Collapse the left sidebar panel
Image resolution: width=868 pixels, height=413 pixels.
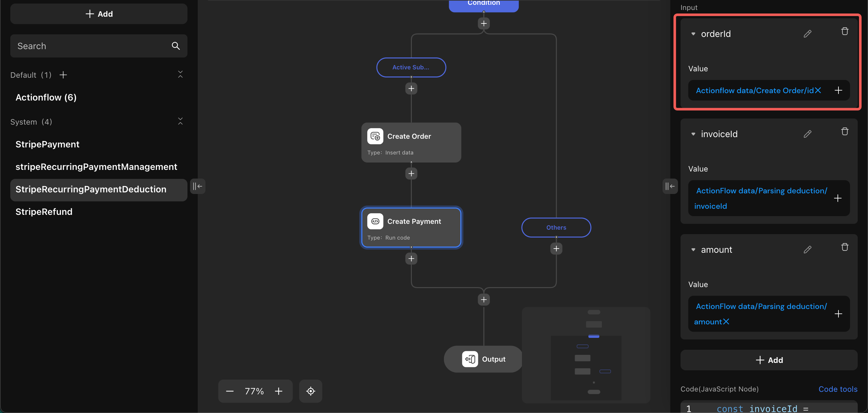tap(197, 186)
